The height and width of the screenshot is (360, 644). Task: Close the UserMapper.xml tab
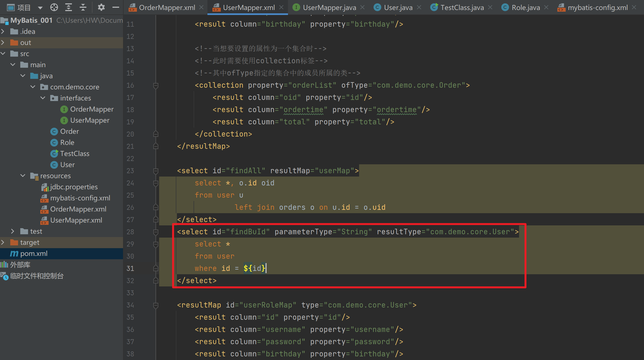click(x=281, y=7)
